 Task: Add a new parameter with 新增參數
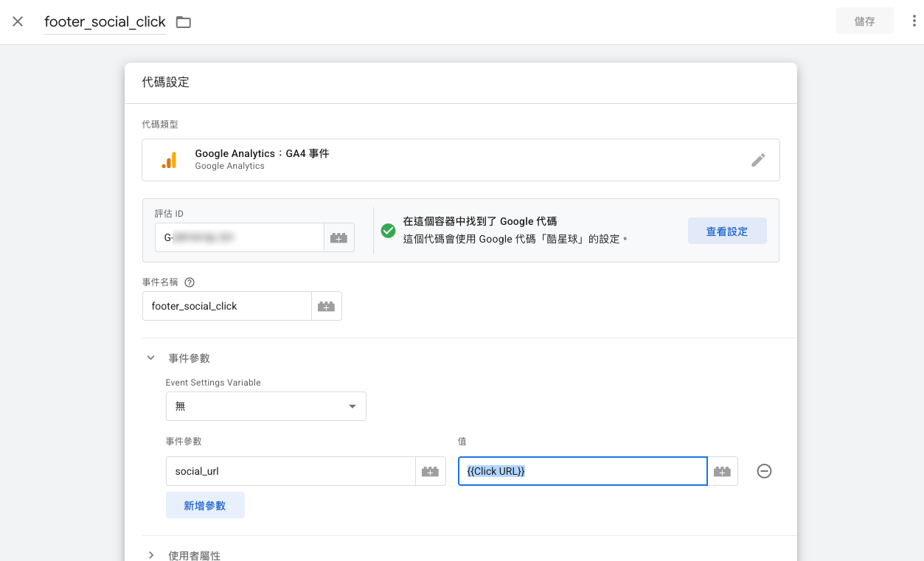pyautogui.click(x=205, y=504)
